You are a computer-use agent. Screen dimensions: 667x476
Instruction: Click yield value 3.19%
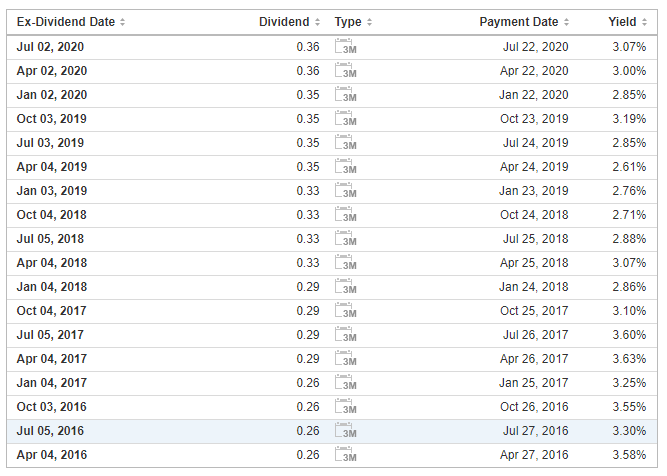(629, 119)
